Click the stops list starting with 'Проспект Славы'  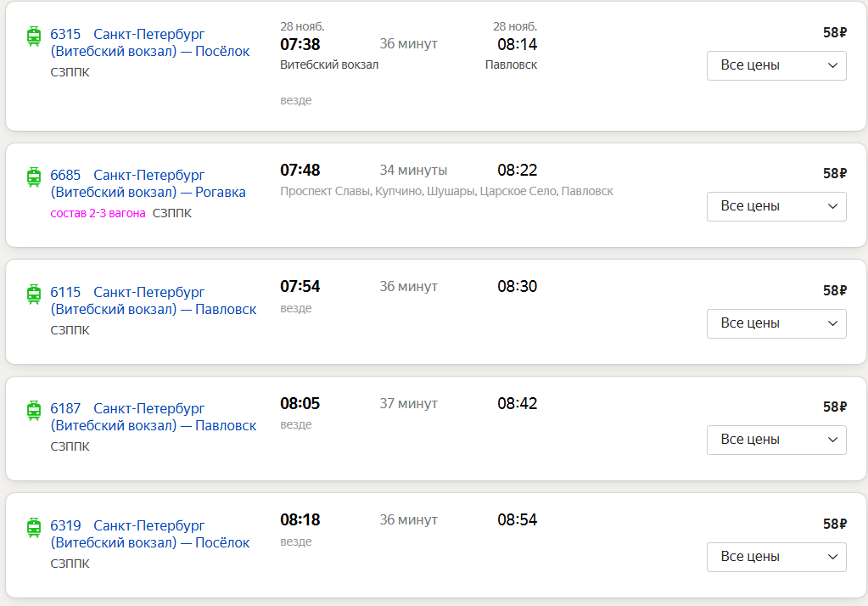446,192
